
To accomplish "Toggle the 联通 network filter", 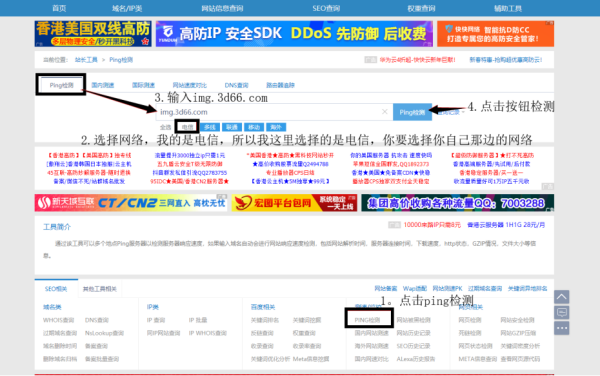I will click(232, 127).
